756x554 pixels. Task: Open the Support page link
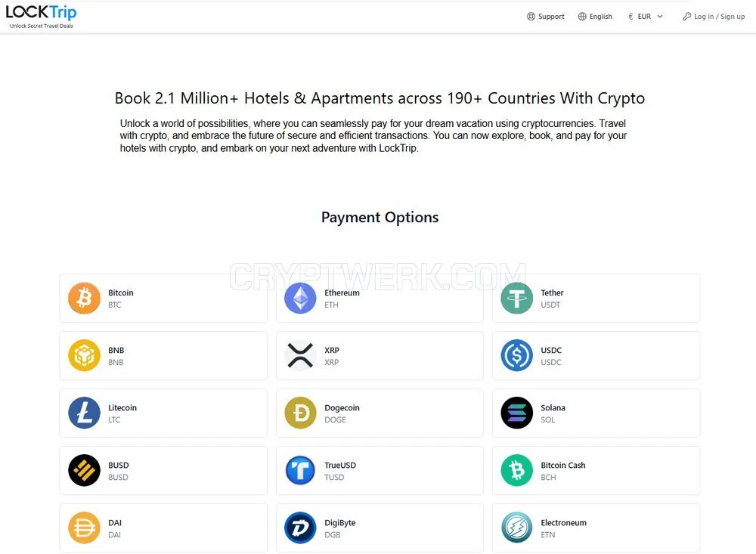[545, 17]
